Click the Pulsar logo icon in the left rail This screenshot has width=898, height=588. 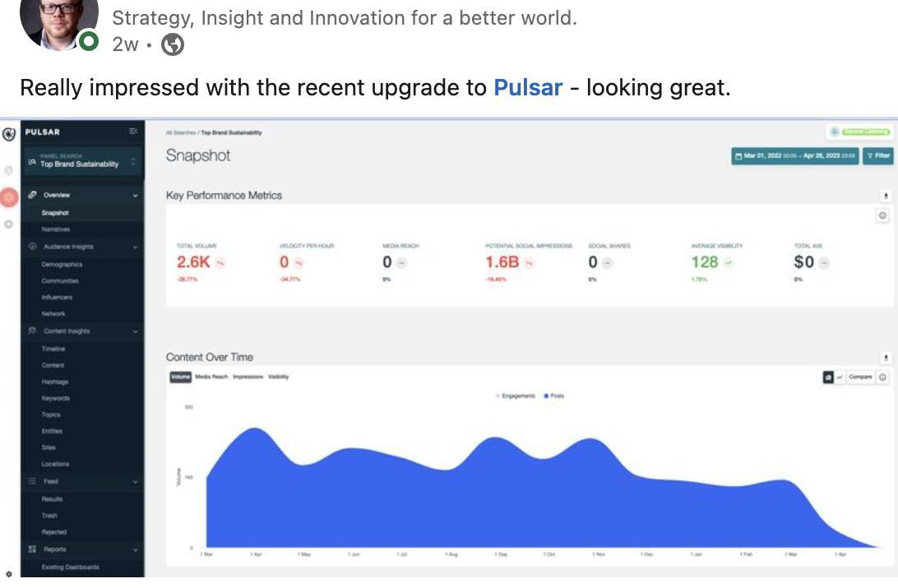pos(9,133)
